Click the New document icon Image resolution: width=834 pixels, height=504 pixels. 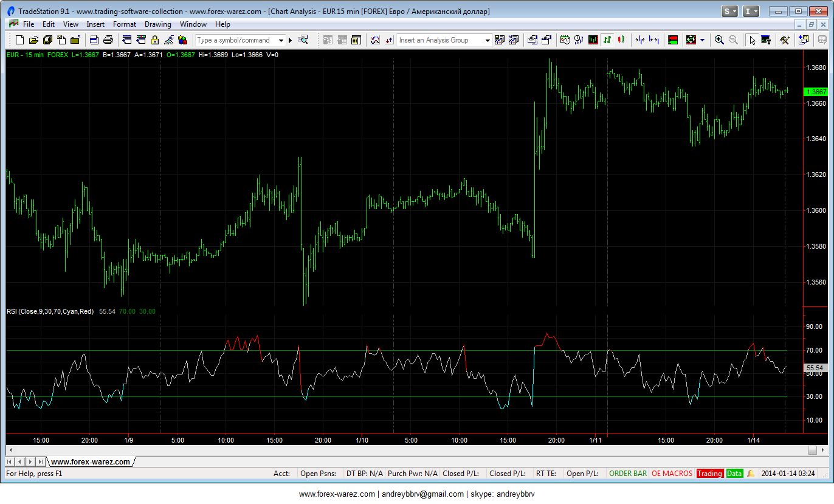pyautogui.click(x=19, y=40)
